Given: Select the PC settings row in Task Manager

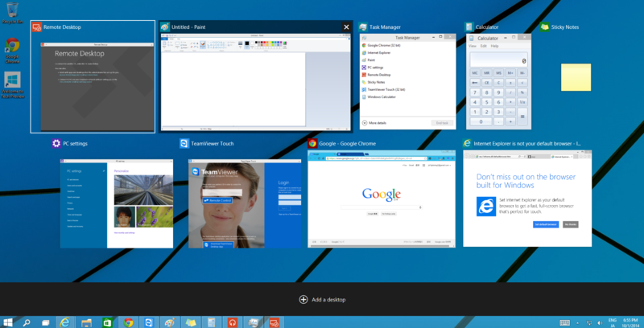Looking at the screenshot, I should (407, 68).
